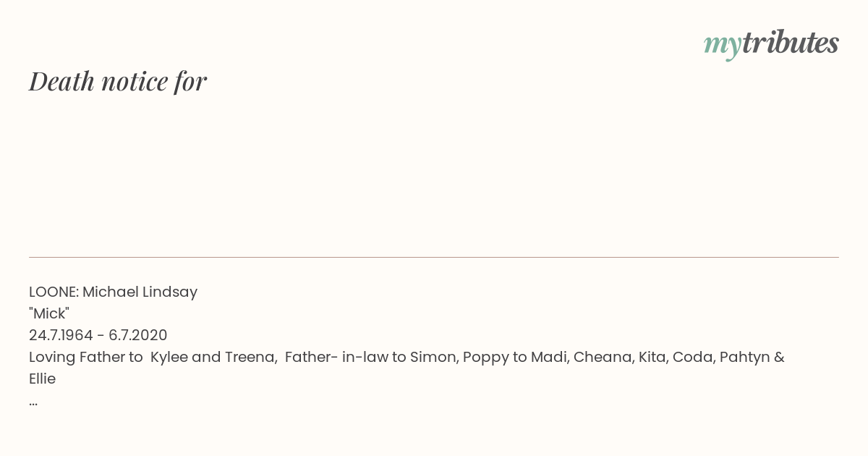Viewport: 868px width, 456px height.
Task: Click the name Ellie
Action: [x=42, y=379]
